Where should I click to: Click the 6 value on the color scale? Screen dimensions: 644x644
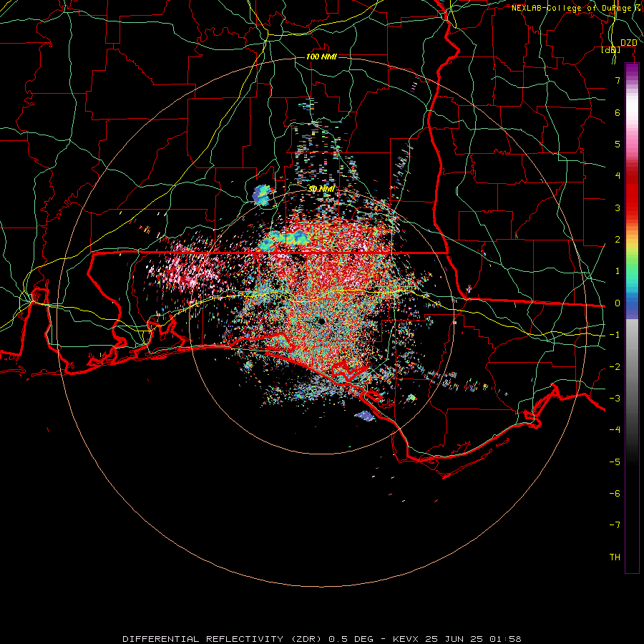pos(618,112)
